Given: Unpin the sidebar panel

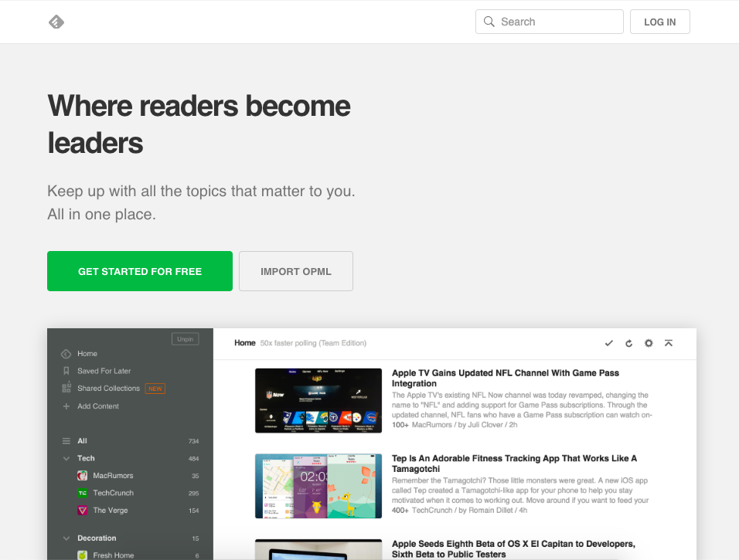Looking at the screenshot, I should [185, 338].
